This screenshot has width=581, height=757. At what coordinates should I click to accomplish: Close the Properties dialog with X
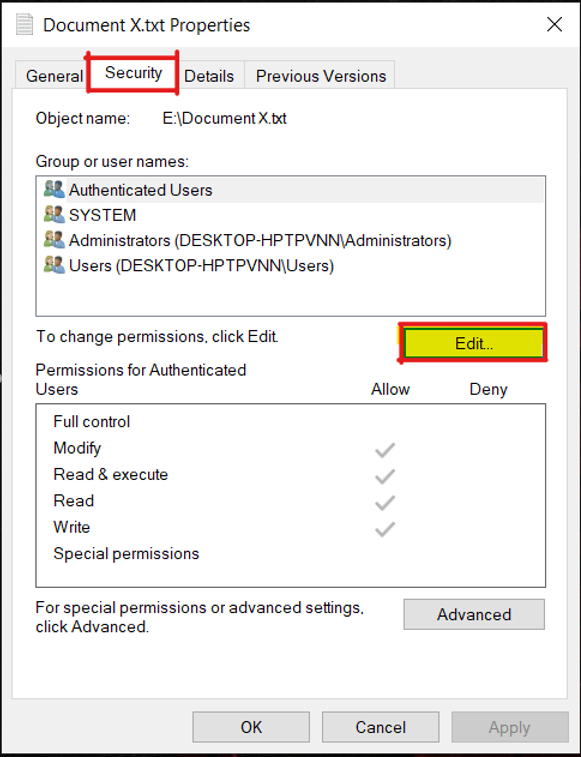tap(554, 24)
